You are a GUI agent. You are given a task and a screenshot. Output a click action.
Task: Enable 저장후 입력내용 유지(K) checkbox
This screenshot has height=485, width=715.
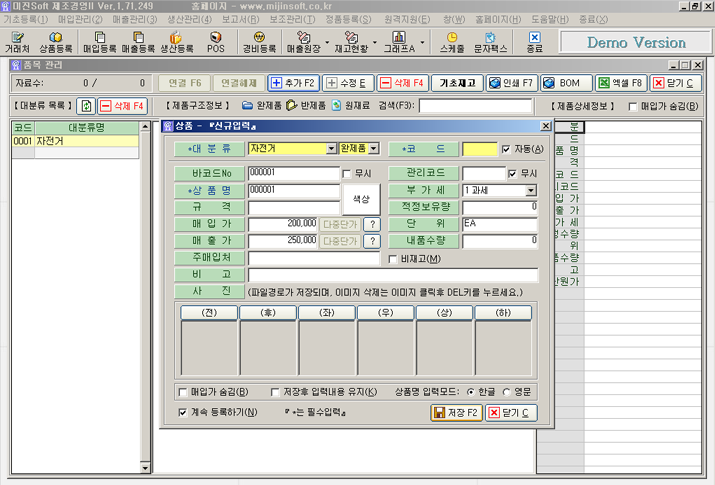[x=275, y=392]
